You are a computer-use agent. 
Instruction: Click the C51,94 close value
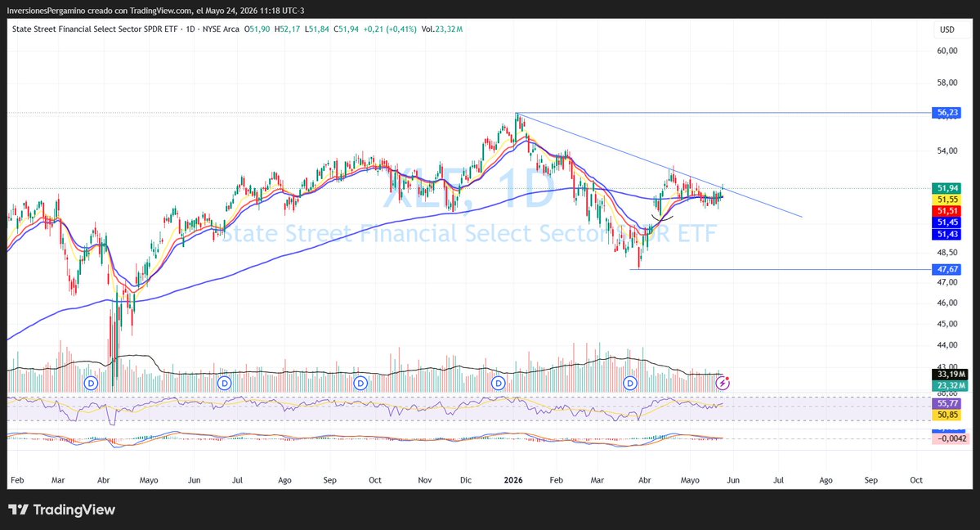(x=347, y=29)
